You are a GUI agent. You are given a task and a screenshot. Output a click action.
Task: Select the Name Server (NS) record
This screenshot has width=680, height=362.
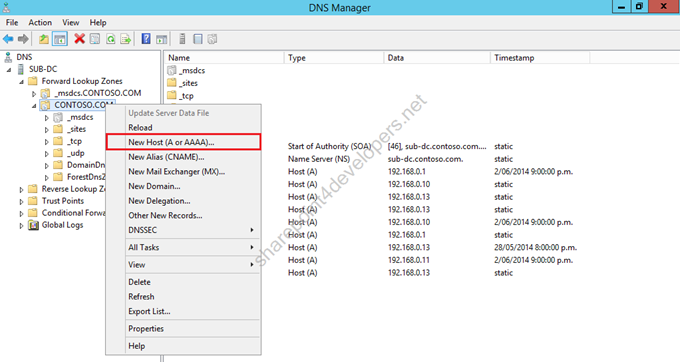click(x=319, y=159)
